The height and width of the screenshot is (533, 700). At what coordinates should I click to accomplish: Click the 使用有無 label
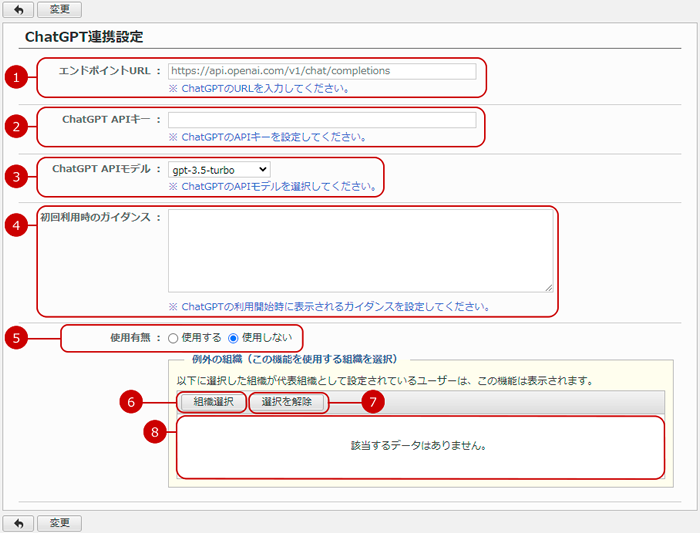tap(130, 338)
